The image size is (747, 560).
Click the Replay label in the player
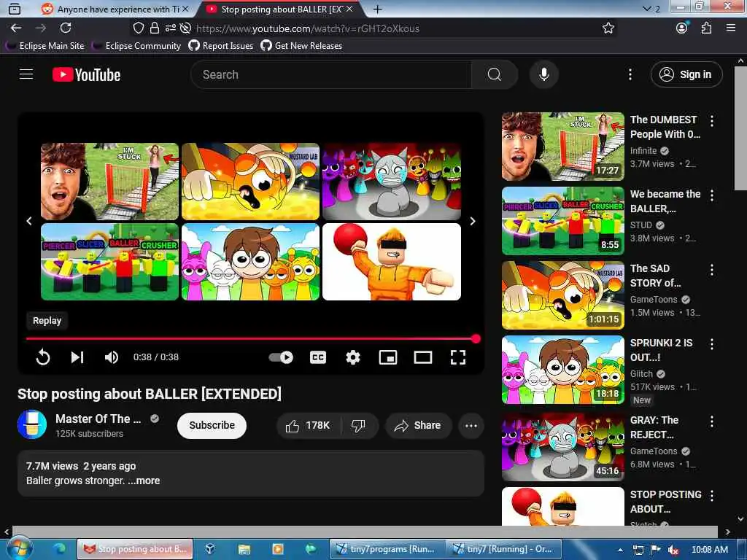coord(47,321)
